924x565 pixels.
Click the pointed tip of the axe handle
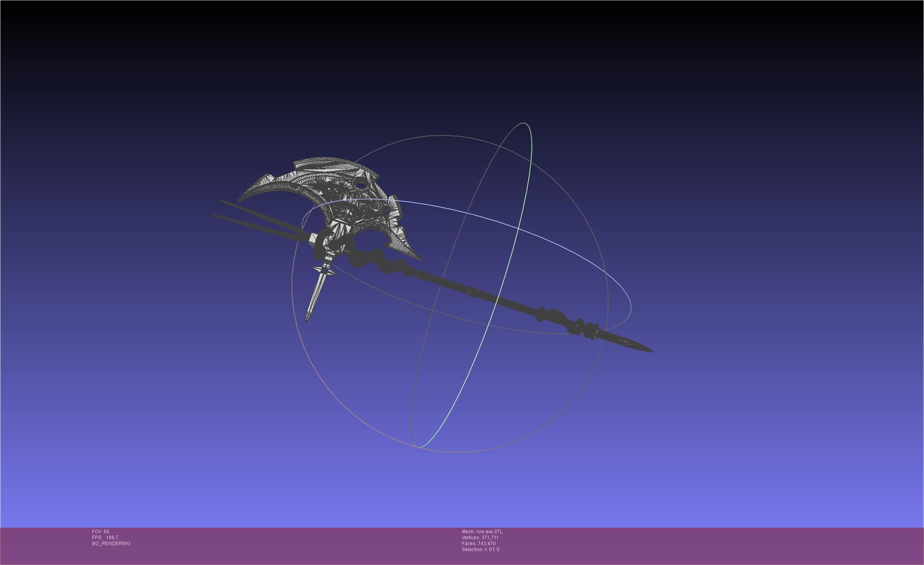tap(650, 351)
